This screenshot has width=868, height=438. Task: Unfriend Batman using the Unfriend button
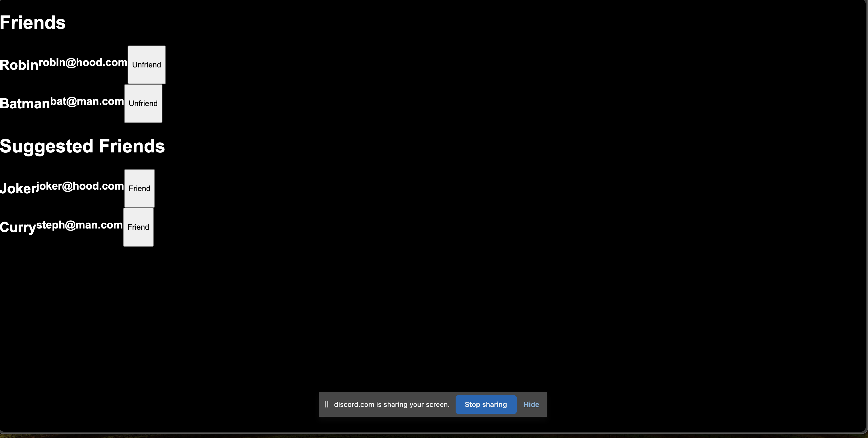(143, 103)
